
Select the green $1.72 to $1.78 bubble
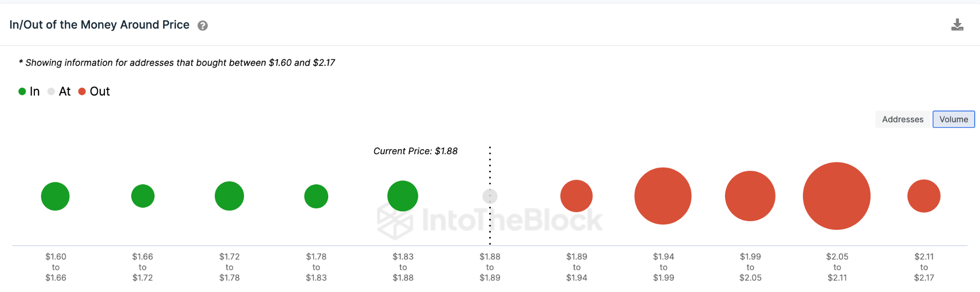click(229, 196)
